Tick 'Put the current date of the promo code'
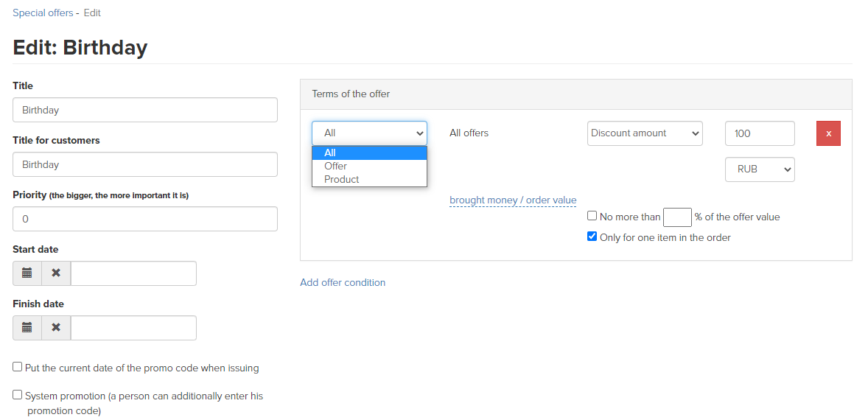This screenshot has width=868, height=420. click(x=17, y=366)
